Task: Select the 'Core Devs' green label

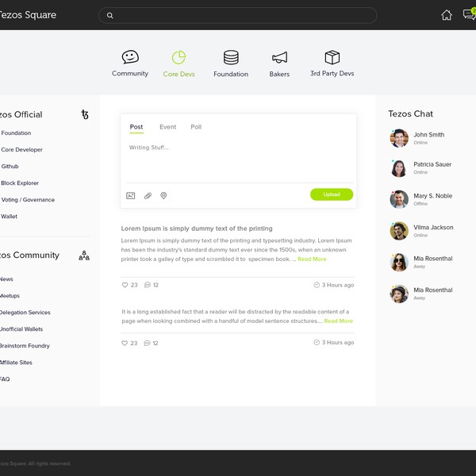Action: coord(178,74)
